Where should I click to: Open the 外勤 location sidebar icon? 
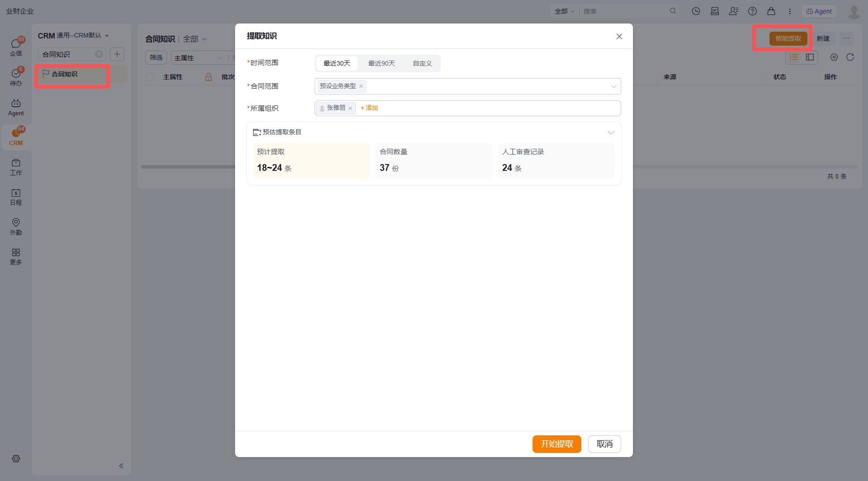click(16, 227)
